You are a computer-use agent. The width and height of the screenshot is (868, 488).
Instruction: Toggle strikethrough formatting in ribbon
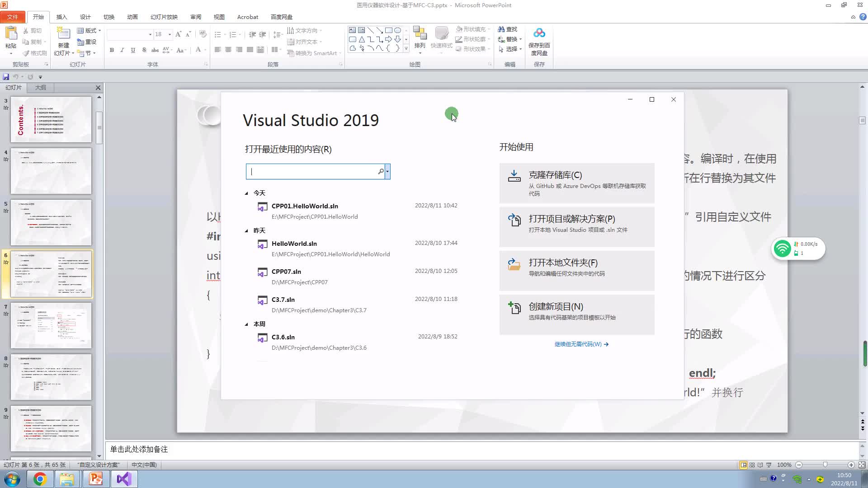[155, 50]
